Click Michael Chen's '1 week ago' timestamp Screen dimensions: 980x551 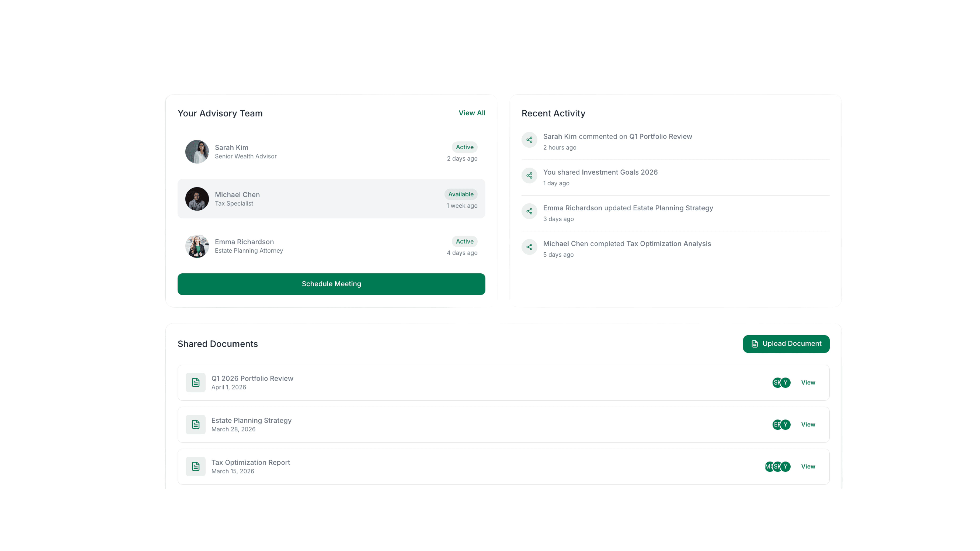(462, 206)
